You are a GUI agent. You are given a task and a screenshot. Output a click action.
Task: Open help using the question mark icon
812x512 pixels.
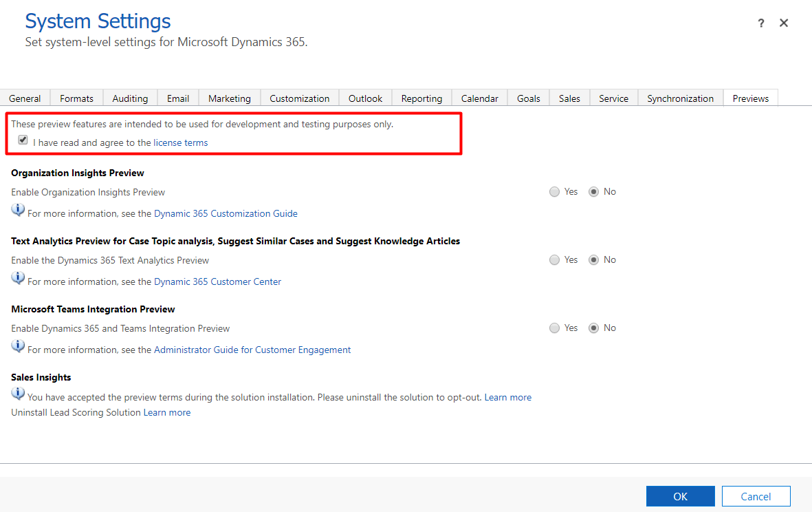[x=760, y=23]
